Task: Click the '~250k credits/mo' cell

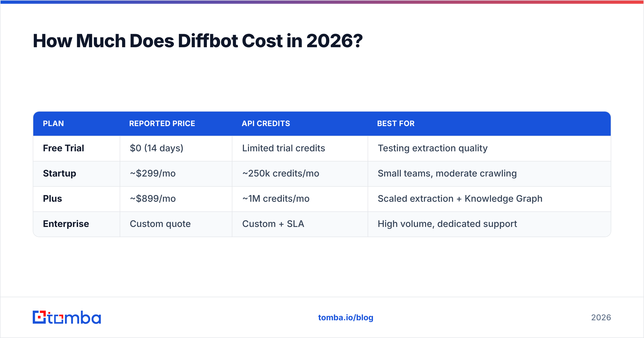Action: pos(300,174)
